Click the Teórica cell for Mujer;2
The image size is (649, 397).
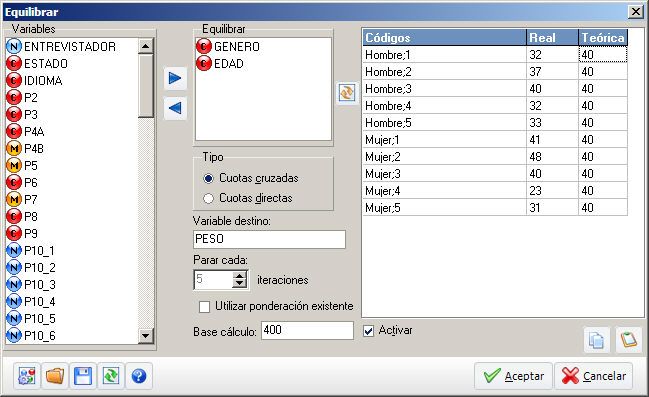603,156
